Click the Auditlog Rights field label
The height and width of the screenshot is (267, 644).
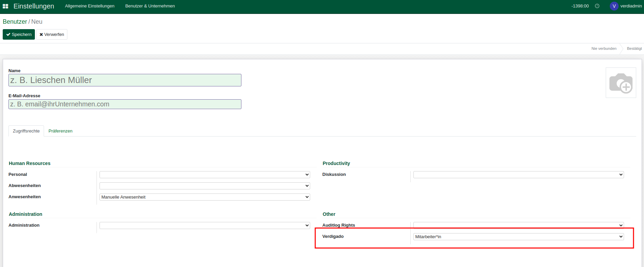[x=339, y=225]
